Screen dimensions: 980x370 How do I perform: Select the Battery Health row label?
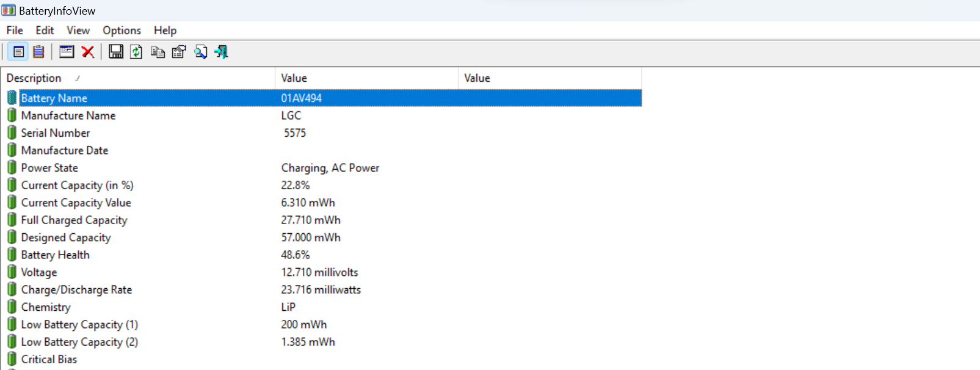pos(56,255)
